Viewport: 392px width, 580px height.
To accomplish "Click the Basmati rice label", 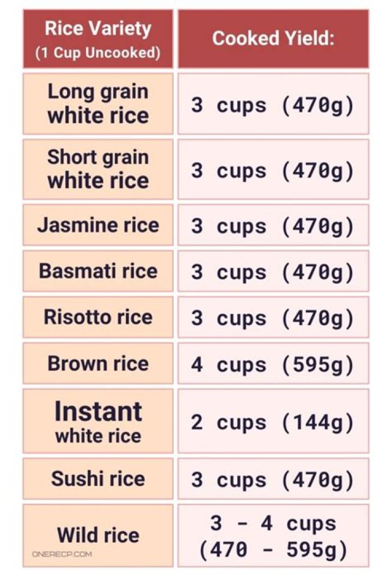I will (x=98, y=271).
